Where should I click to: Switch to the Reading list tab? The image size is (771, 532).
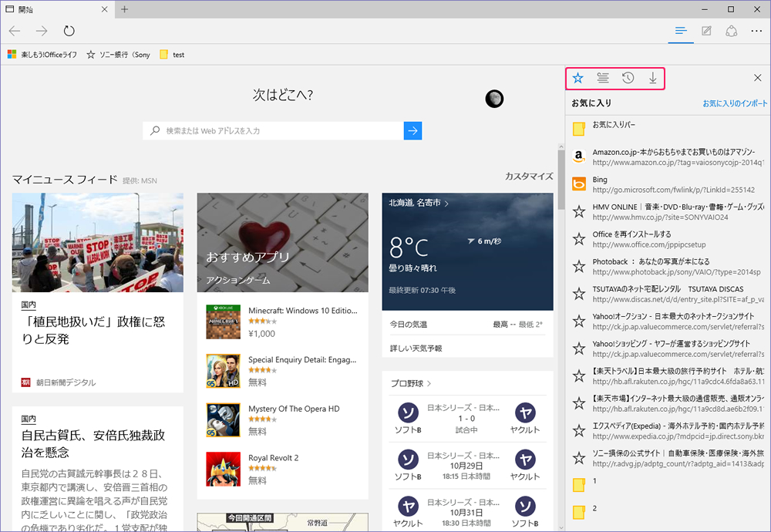pos(603,78)
